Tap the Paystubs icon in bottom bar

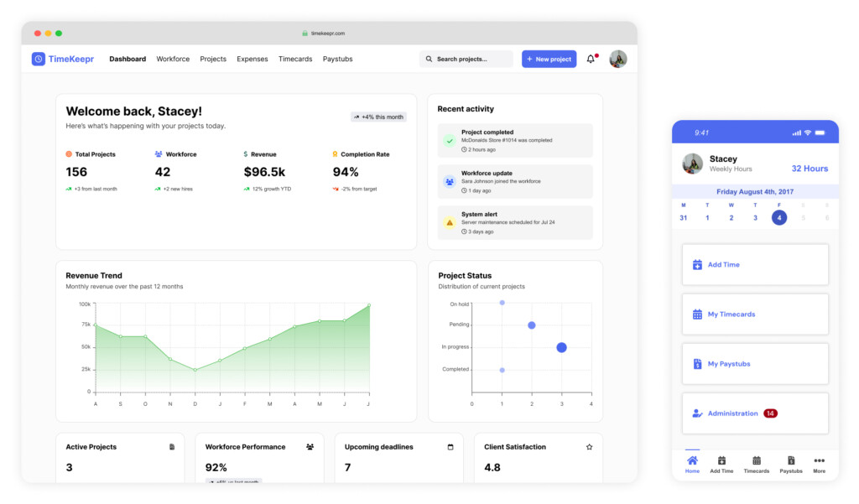point(791,460)
